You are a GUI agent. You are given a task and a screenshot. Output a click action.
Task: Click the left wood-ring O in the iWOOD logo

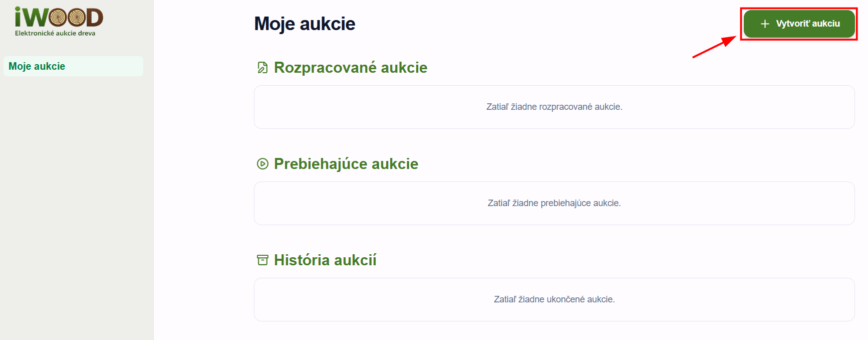[x=59, y=18]
